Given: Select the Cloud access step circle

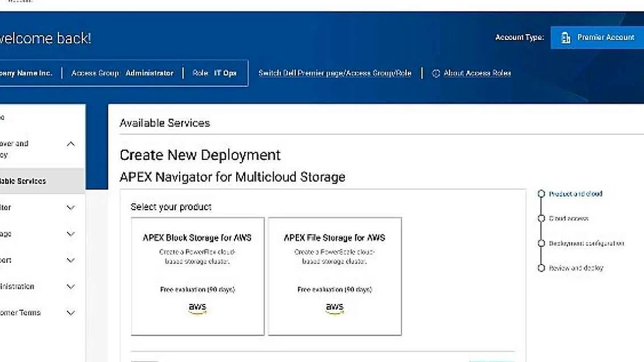Looking at the screenshot, I should tap(541, 219).
